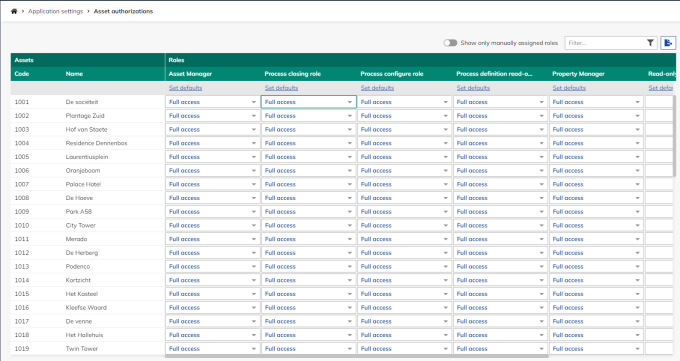This screenshot has height=361, width=680.
Task: Select the asset name Hof van Staete
Action: click(86, 129)
